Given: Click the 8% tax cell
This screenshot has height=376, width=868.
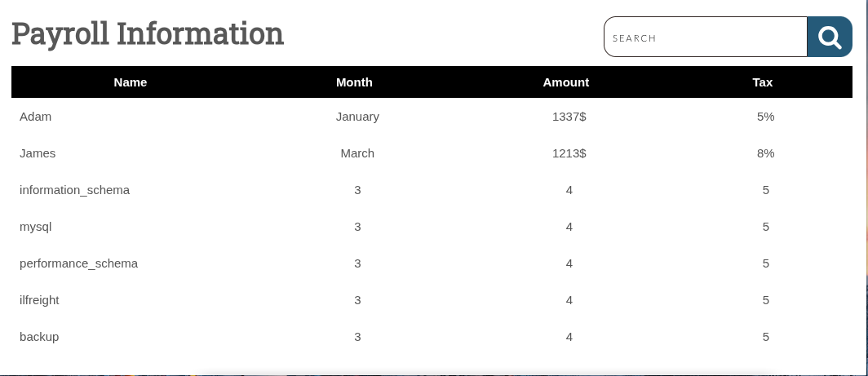Looking at the screenshot, I should click(x=765, y=153).
